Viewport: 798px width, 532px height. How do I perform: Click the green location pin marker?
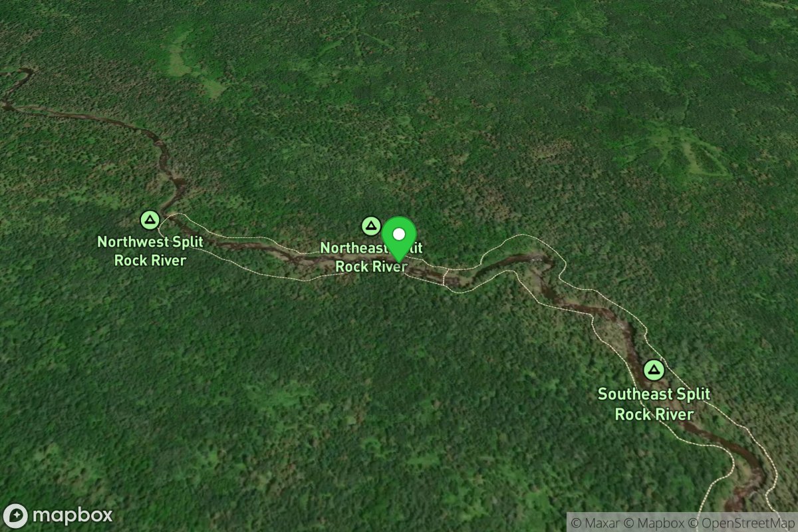point(399,239)
